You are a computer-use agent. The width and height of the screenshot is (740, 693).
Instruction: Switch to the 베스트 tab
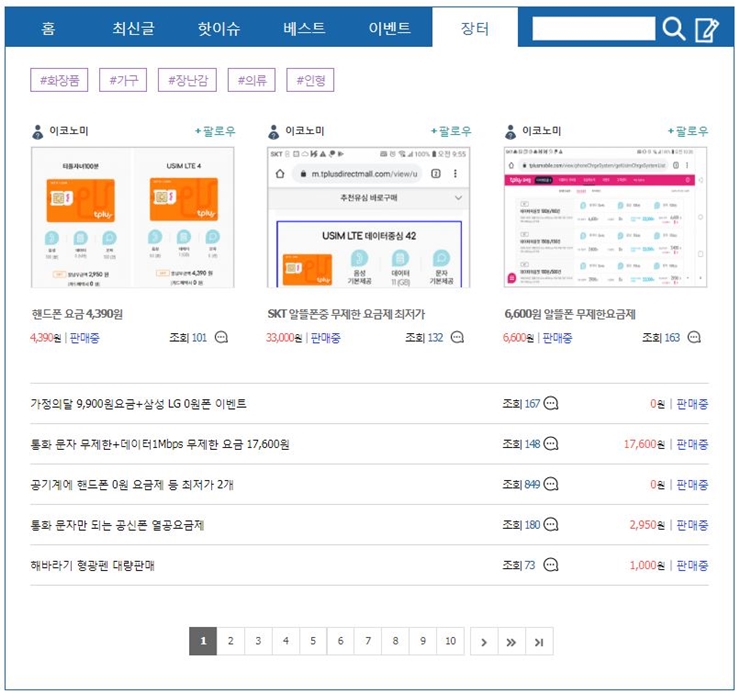pos(304,28)
